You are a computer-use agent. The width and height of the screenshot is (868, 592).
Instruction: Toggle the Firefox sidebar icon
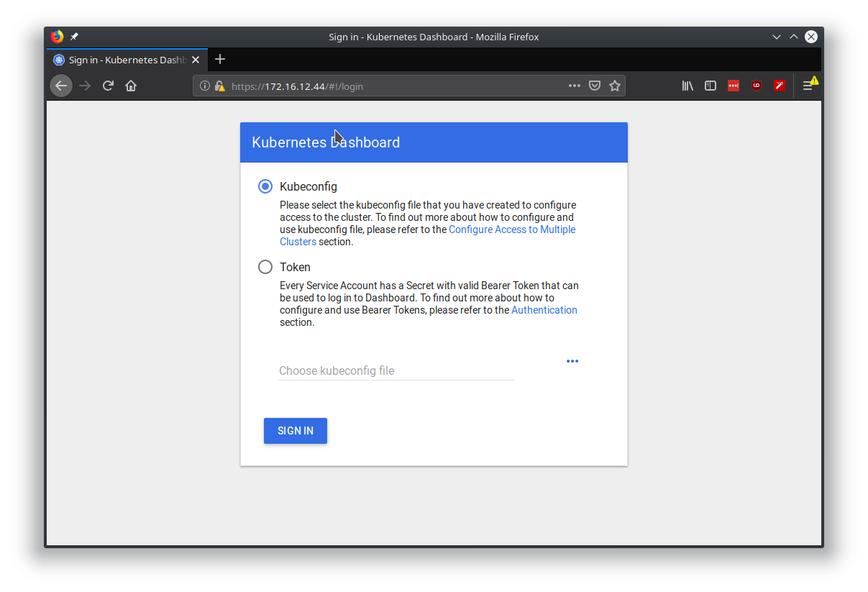click(x=711, y=86)
